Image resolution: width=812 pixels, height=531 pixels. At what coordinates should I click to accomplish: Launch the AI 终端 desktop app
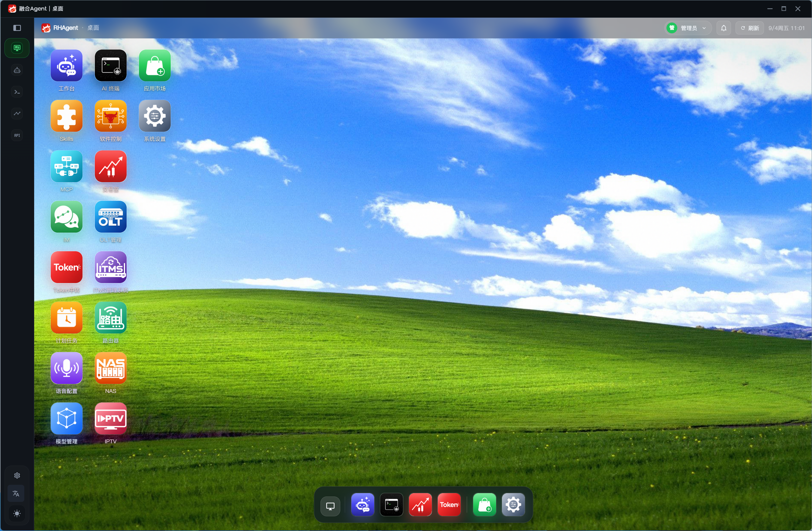pyautogui.click(x=110, y=65)
